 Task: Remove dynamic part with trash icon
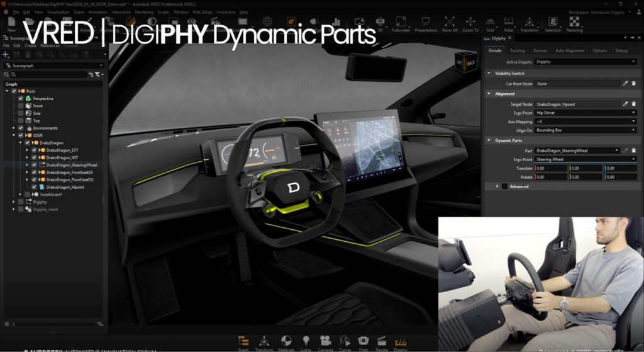pos(634,150)
